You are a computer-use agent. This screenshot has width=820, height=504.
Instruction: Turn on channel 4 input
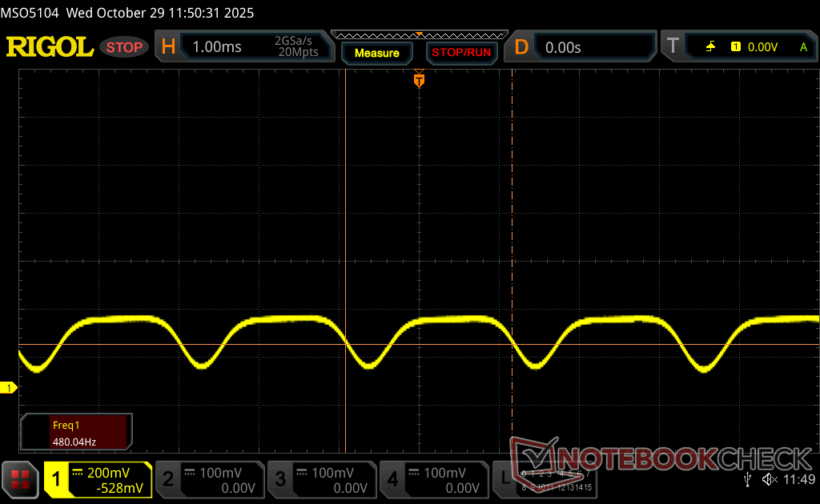tap(433, 480)
